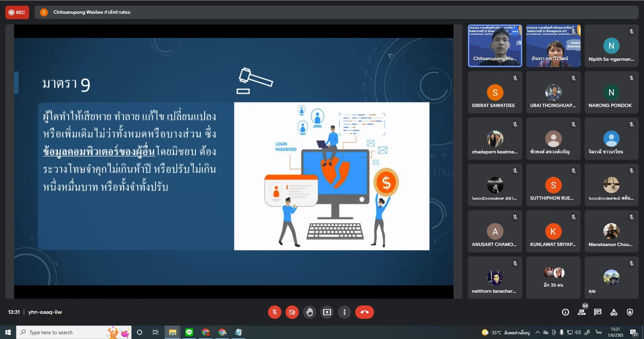Open the chat messages panel
644x339 pixels.
point(598,312)
